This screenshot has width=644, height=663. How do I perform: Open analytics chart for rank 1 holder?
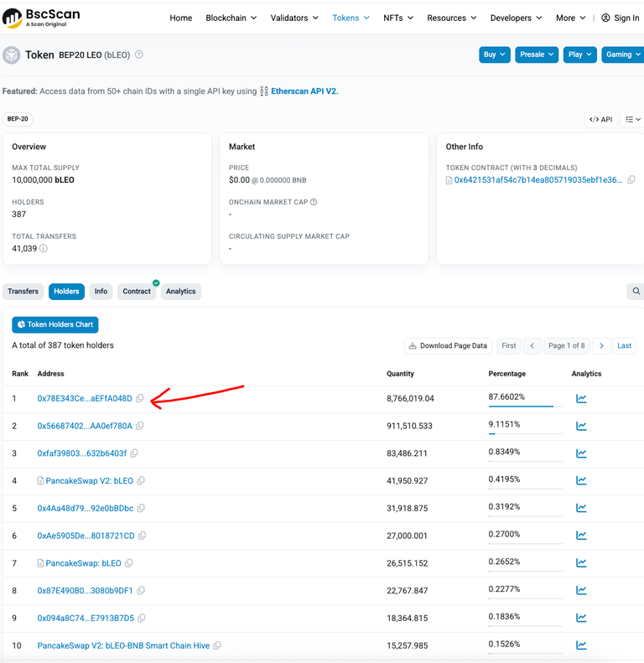tap(581, 398)
